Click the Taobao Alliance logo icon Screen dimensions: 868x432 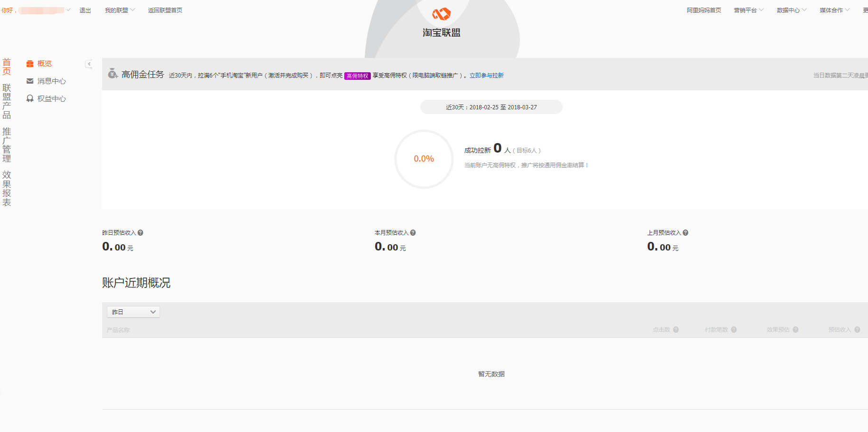click(441, 14)
